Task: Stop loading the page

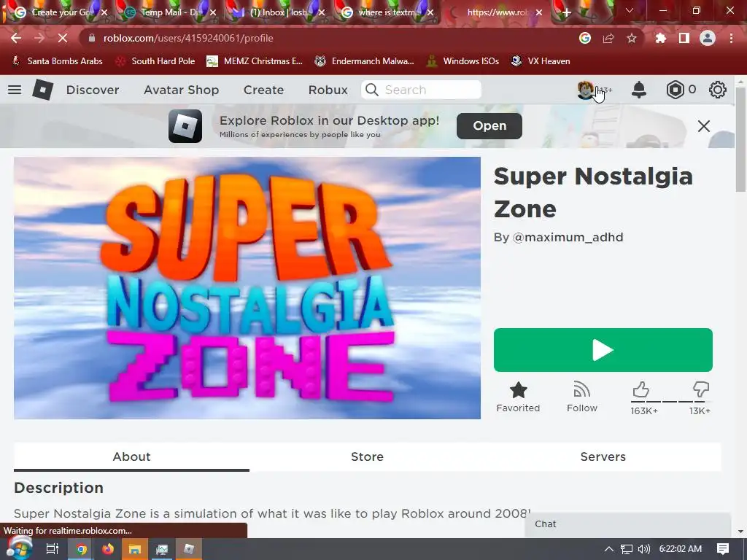Action: coord(63,38)
